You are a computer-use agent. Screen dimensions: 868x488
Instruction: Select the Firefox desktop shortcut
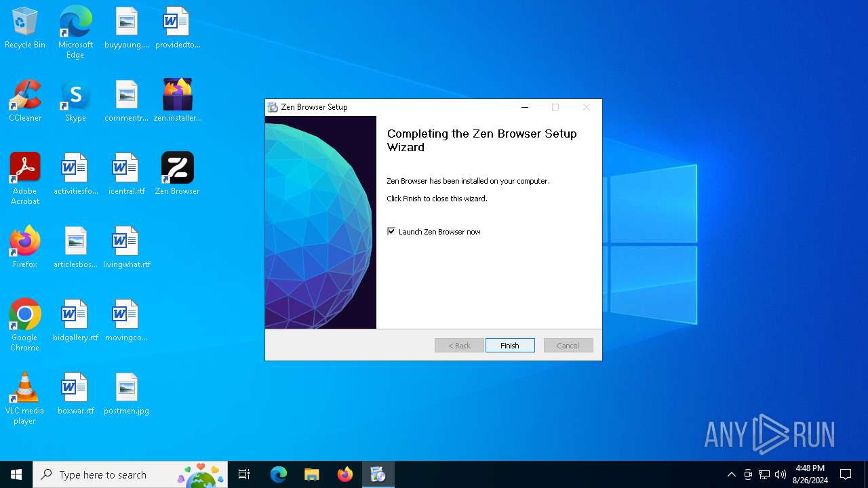coord(25,247)
